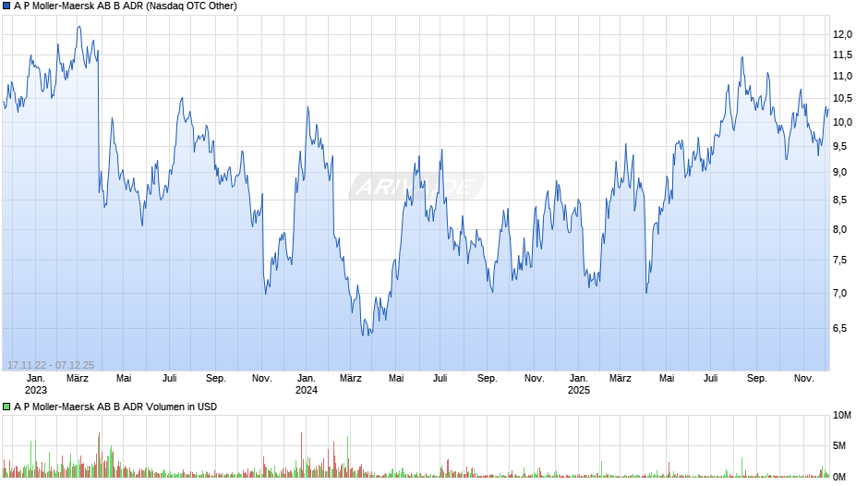Screen dimensions: 868x486
Task: Click the last 'Nov.' label on the time axis
Action: pos(803,379)
